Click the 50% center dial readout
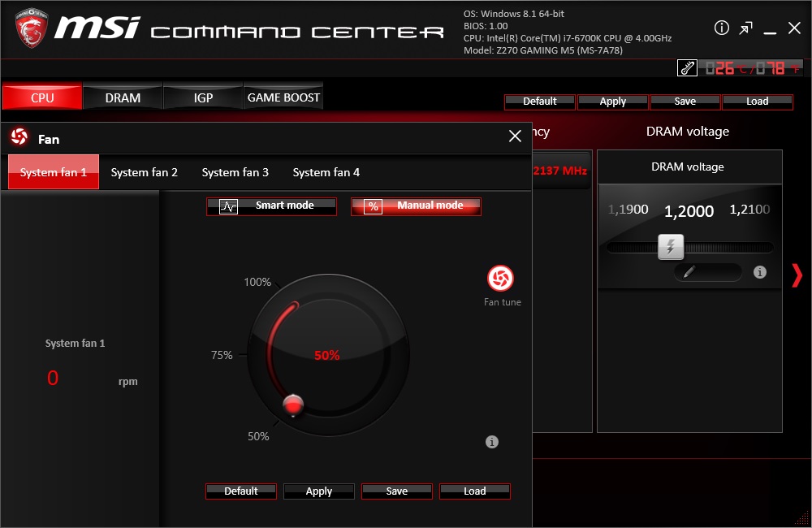Screen dimensions: 812x528 [326, 356]
